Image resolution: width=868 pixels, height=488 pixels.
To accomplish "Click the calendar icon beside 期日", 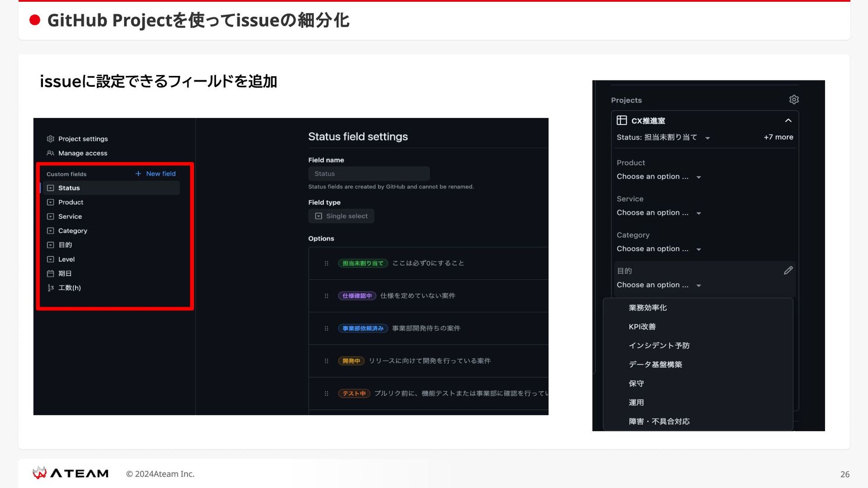I will (51, 273).
